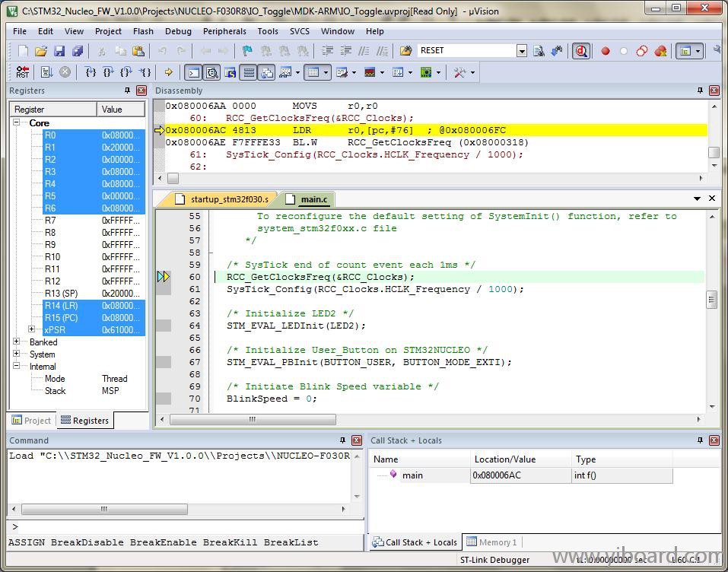Save the current file with the floppy icon
Image resolution: width=728 pixels, height=572 pixels.
coord(59,51)
